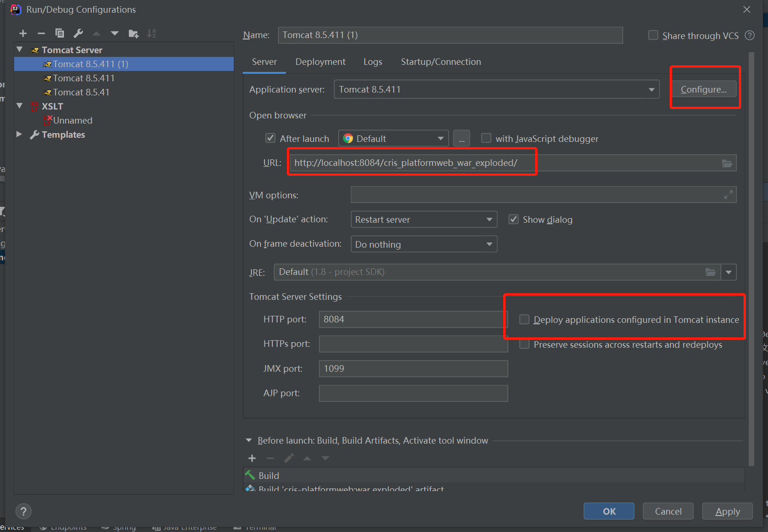This screenshot has width=768, height=532.
Task: Open On 'Update' action dropdown
Action: [x=424, y=219]
